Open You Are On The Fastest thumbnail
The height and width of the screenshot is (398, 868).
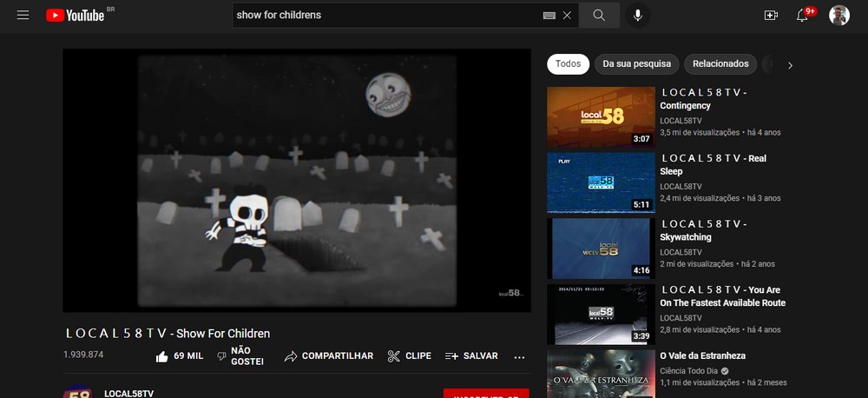(601, 315)
